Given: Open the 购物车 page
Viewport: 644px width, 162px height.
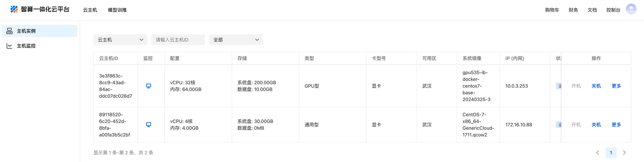Looking at the screenshot, I should click(x=552, y=10).
